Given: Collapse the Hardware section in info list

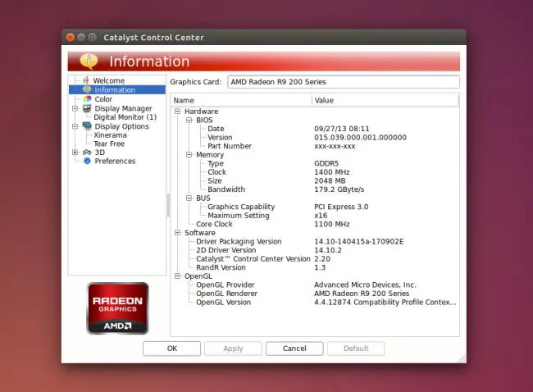Looking at the screenshot, I should pos(177,112).
